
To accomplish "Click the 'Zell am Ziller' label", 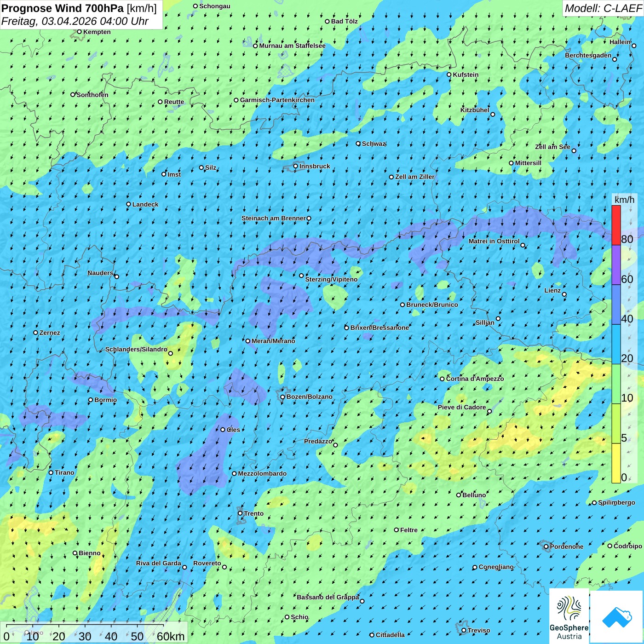I will point(415,177).
